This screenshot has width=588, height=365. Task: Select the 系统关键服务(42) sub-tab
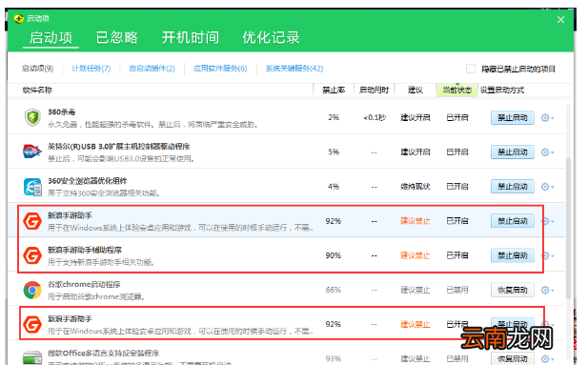[x=294, y=69]
